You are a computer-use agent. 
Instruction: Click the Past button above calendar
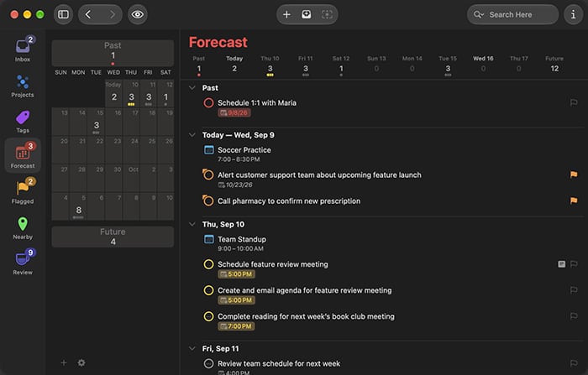[113, 53]
